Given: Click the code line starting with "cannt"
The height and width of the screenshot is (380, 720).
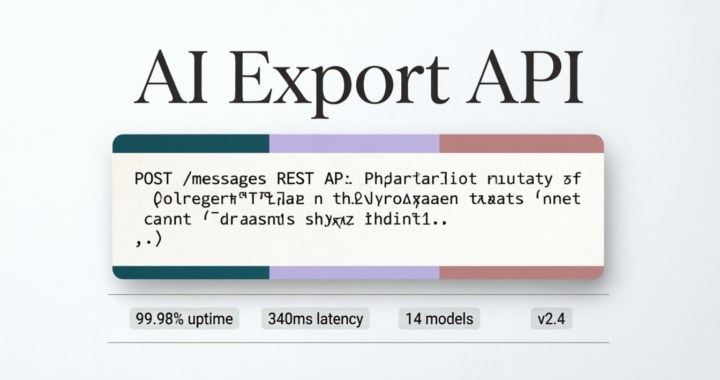Looking at the screenshot, I should point(295,219).
